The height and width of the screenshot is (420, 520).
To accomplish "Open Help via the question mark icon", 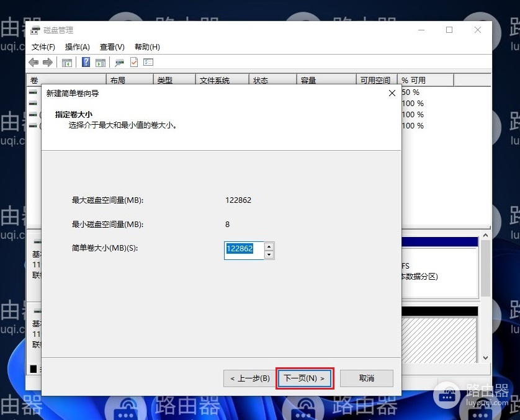I will pyautogui.click(x=86, y=62).
